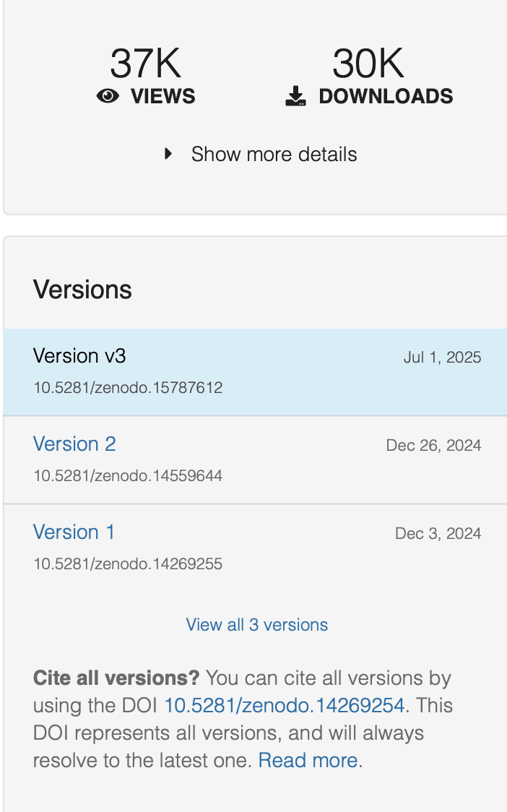Screen dimensions: 507x812
Task: Click DOI 10.5281/zenodo.14269255 under Version 1
Action: [128, 564]
